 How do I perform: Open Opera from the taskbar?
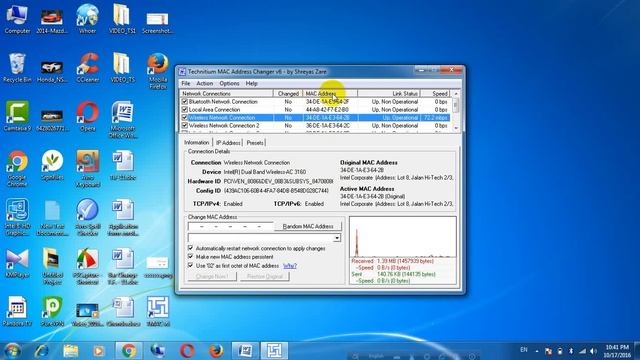(x=187, y=351)
